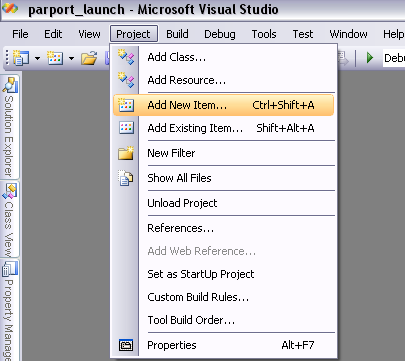Open the Class View side tab
Viewport: 405px width, 361px height.
(x=10, y=220)
